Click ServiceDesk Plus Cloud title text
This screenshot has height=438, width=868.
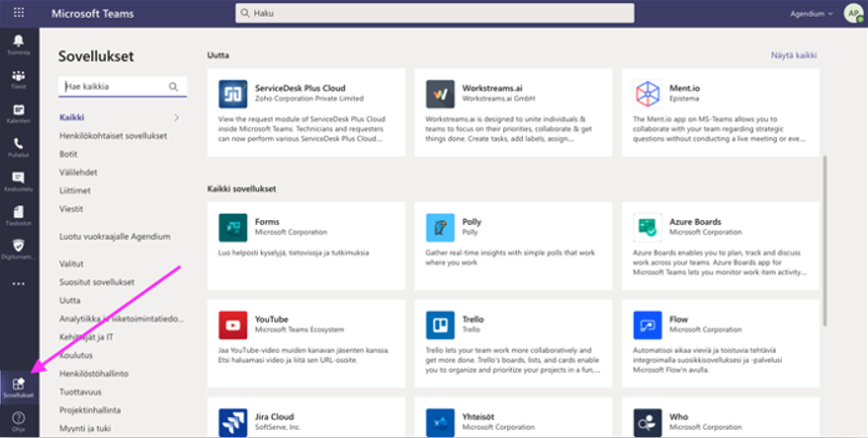(300, 88)
